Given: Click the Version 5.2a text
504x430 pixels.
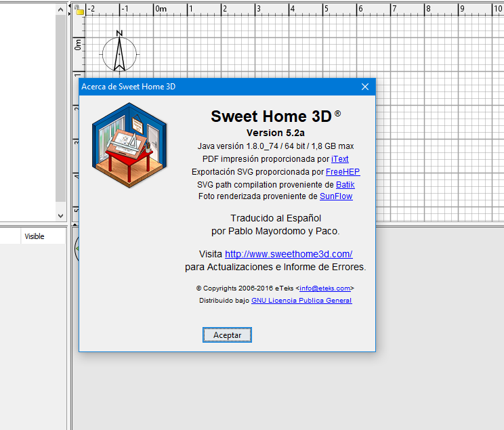Looking at the screenshot, I should tap(276, 133).
